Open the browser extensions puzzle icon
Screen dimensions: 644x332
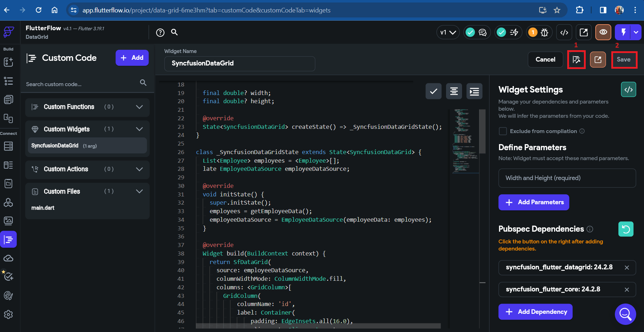click(x=580, y=10)
